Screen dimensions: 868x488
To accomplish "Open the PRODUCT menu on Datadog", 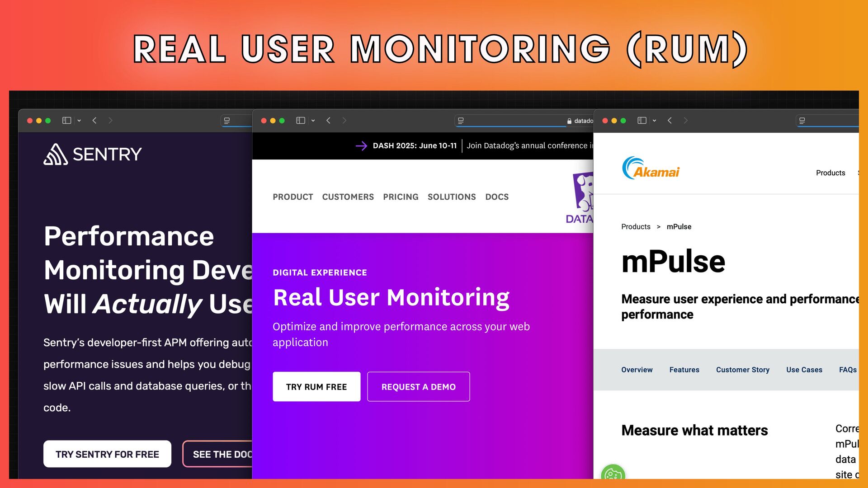I will click(292, 197).
